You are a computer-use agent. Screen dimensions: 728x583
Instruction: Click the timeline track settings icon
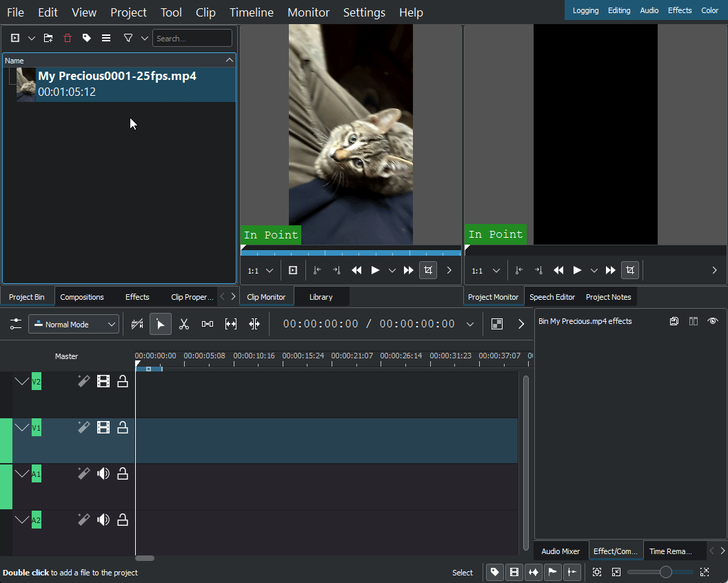pyautogui.click(x=16, y=324)
